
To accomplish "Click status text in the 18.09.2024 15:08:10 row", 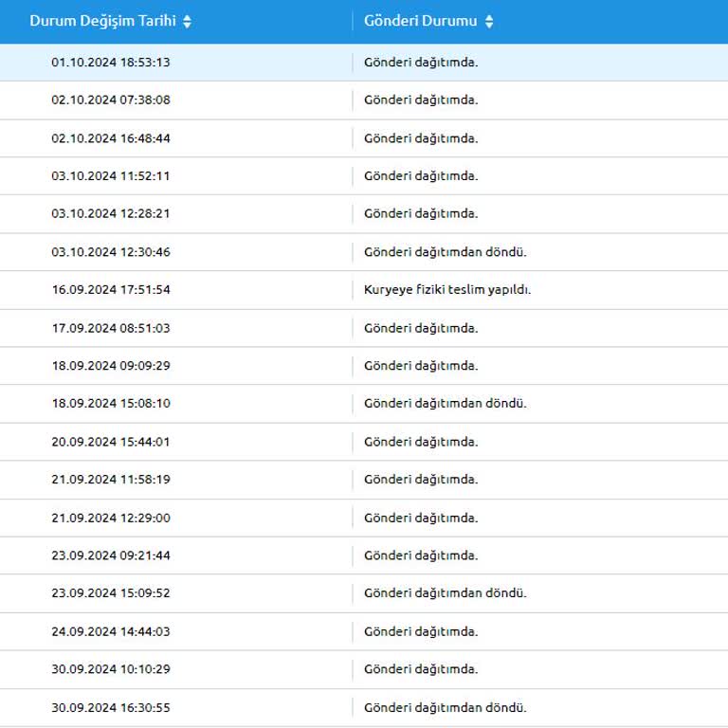I will point(445,404).
